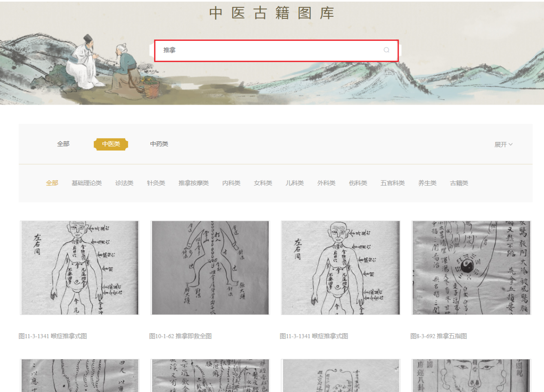Open the 推拿五指图 thumbnail image
The width and height of the screenshot is (544, 392).
tap(472, 268)
